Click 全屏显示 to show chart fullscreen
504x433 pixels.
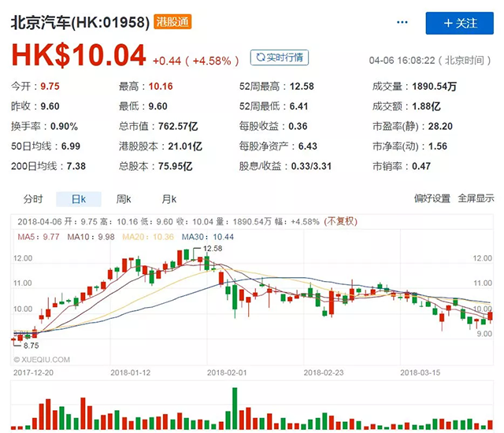(x=476, y=198)
